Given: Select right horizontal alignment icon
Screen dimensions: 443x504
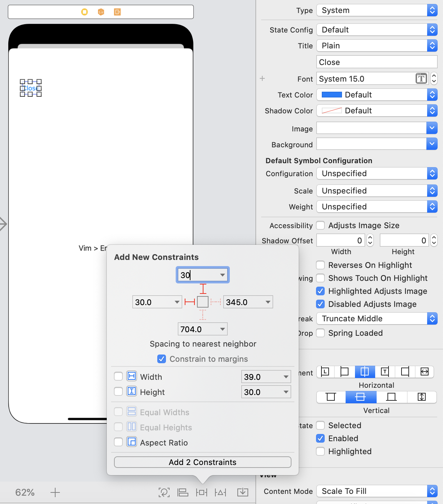Looking at the screenshot, I should 405,372.
